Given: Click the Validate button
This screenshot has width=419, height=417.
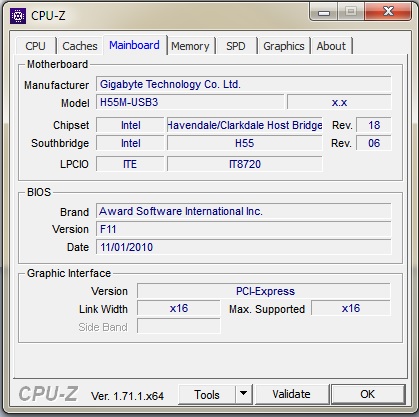Looking at the screenshot, I should pyautogui.click(x=291, y=394).
